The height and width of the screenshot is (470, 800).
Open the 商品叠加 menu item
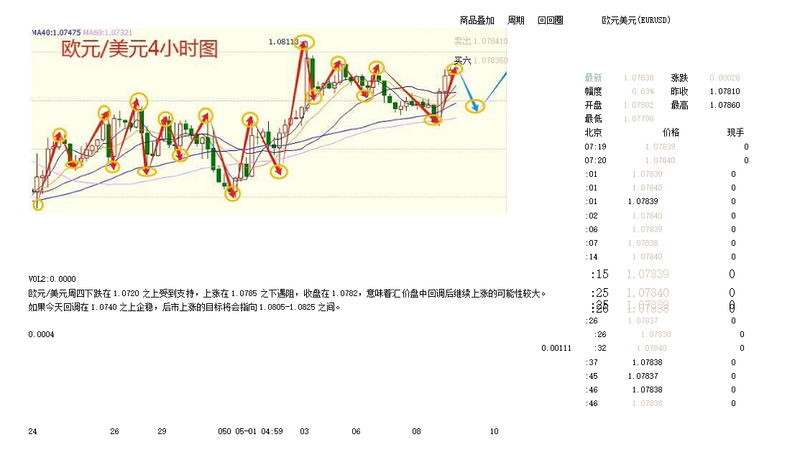pos(477,20)
